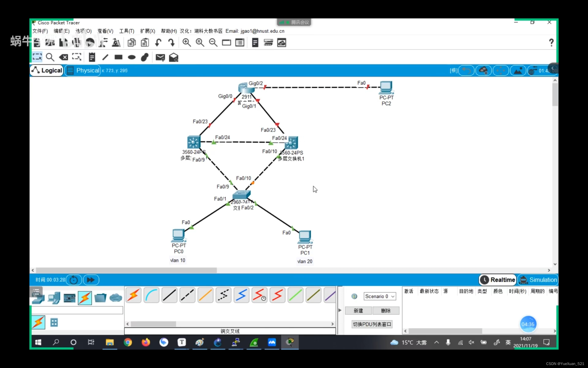Image resolution: width=588 pixels, height=368 pixels.
Task: Pick the Inspect magnifier tool
Action: coord(50,57)
